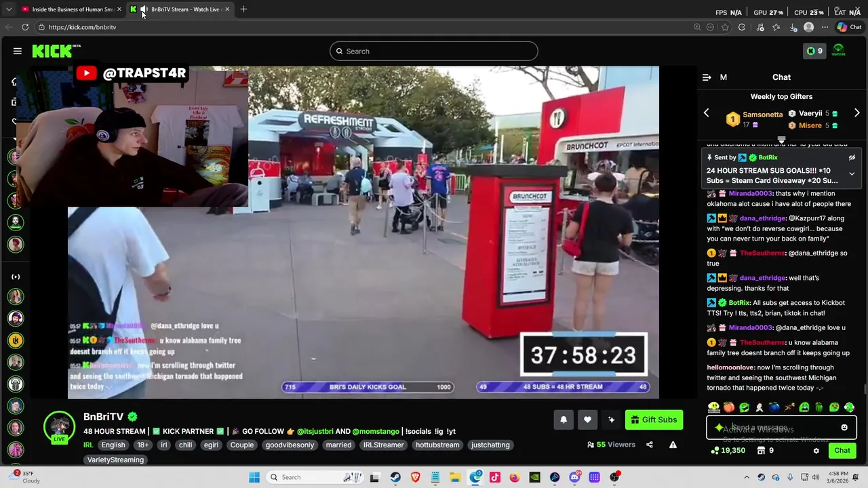The height and width of the screenshot is (488, 868).
Task: Open Copilot Chat in browser toolbar
Action: coord(849,27)
